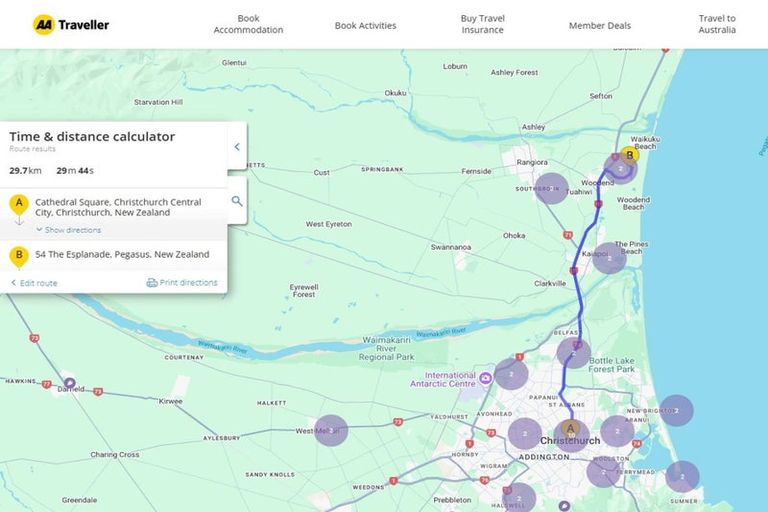Click the B destination marker on the map
This screenshot has width=768, height=512.
629,155
